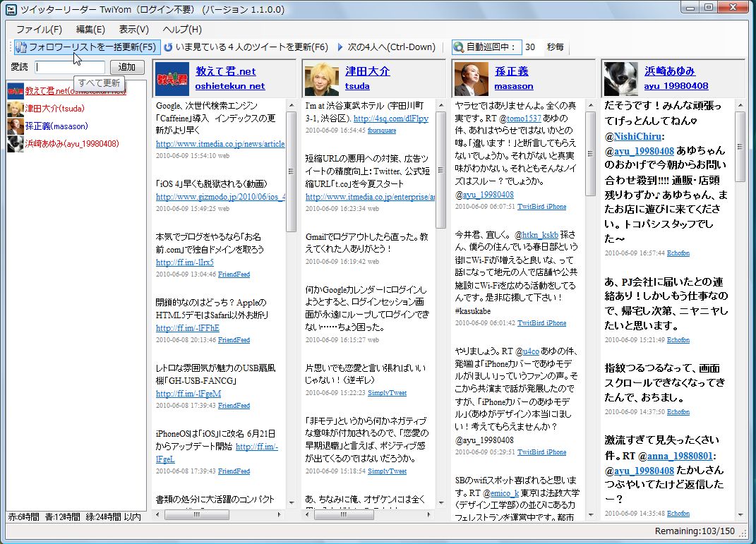This screenshot has height=544, width=756.
Task: Click the Remaining:103/150 status text
Action: pos(695,531)
